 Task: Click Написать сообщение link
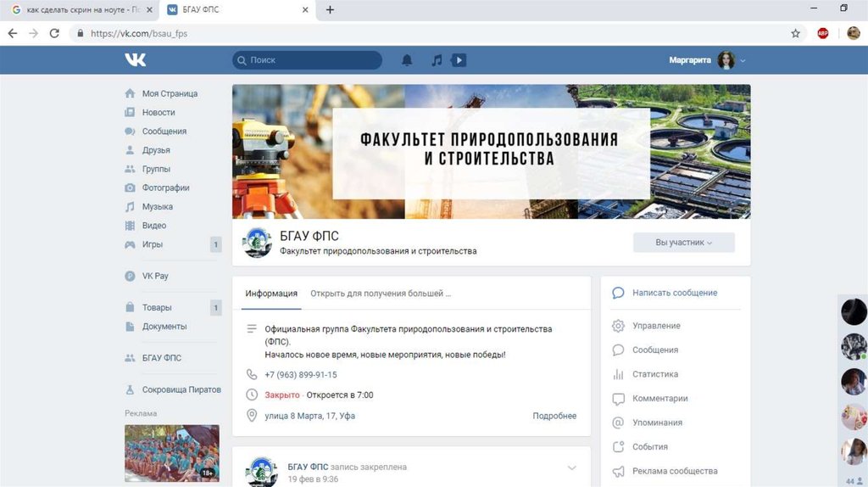pyautogui.click(x=674, y=293)
